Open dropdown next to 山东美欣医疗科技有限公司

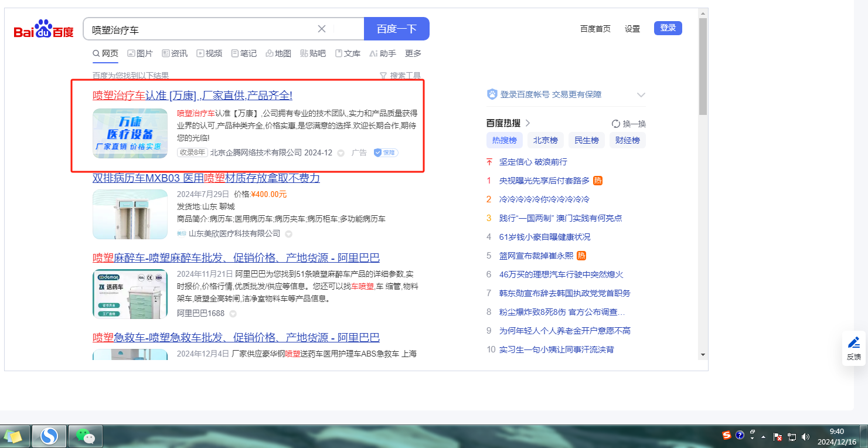click(288, 234)
